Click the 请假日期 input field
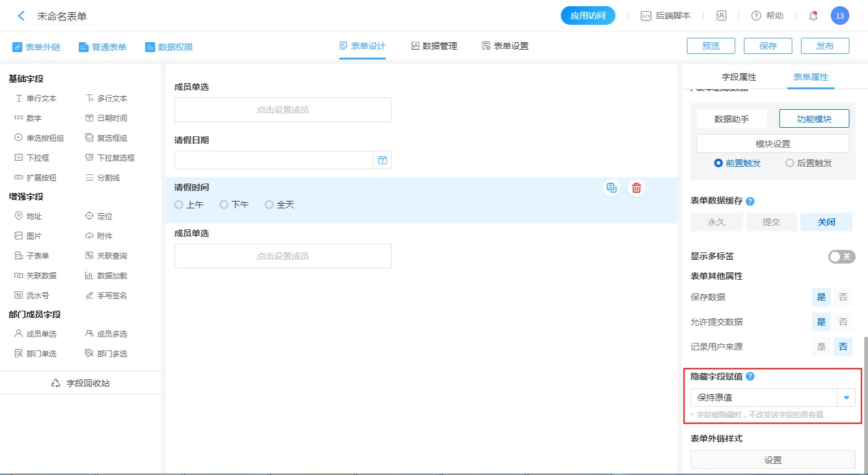Viewport: 868px width, 475px height. [x=274, y=161]
